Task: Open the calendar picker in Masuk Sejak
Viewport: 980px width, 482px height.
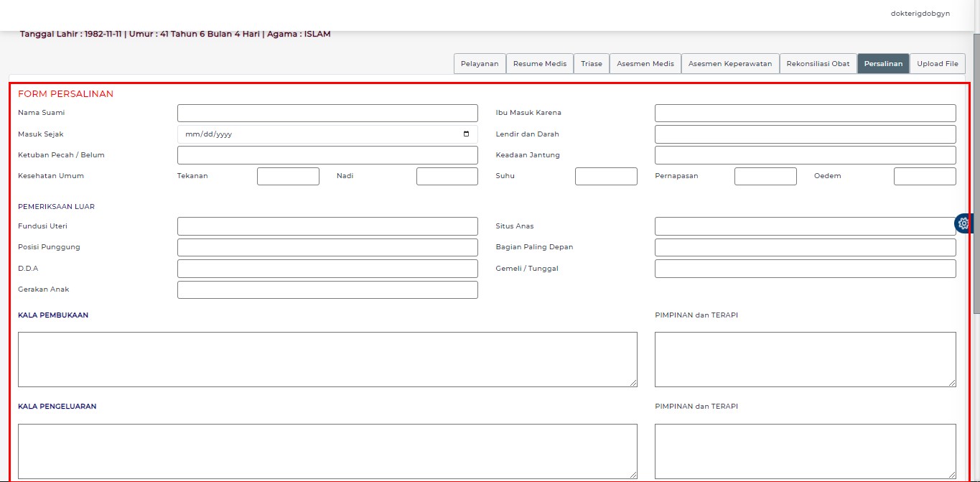Action: click(466, 134)
